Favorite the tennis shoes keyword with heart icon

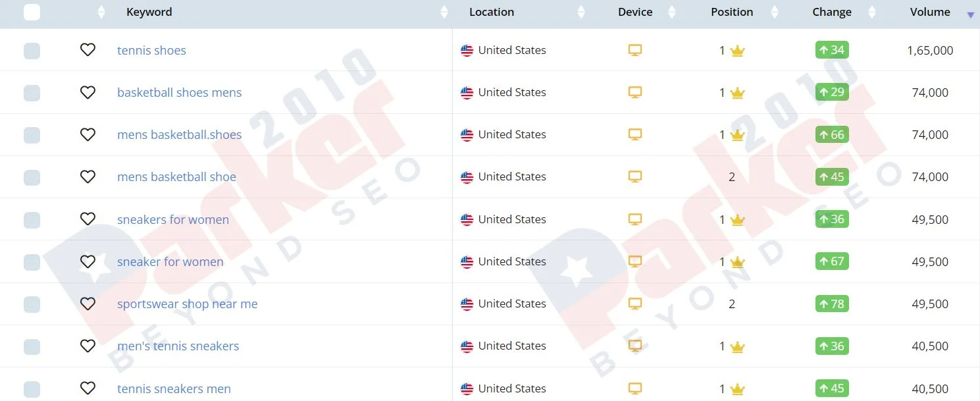pos(88,50)
